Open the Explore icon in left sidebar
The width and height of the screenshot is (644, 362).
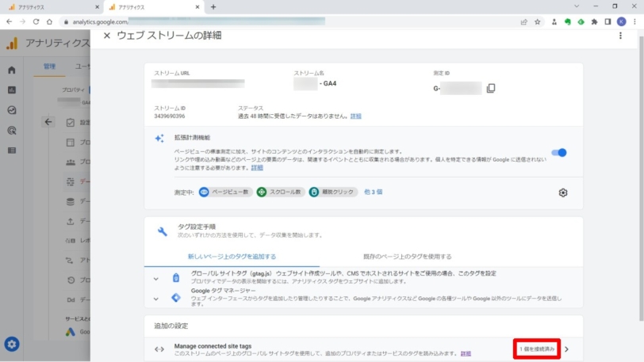(x=11, y=110)
